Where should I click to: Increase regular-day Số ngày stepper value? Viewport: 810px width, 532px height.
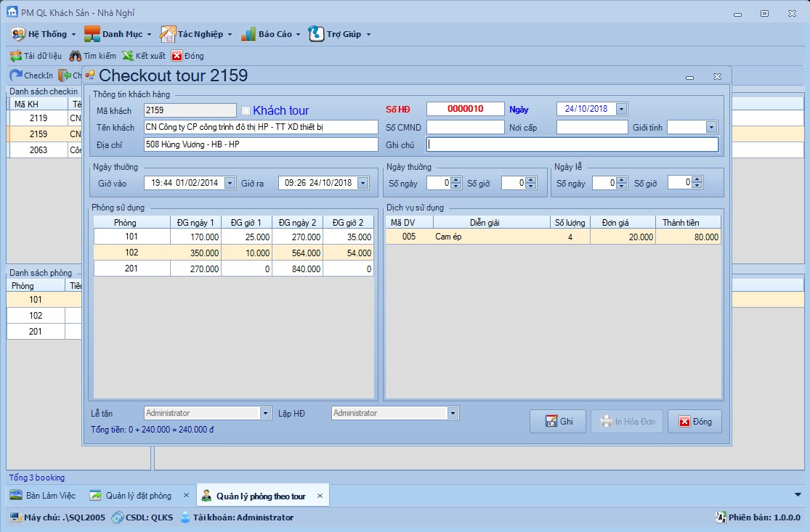point(455,180)
